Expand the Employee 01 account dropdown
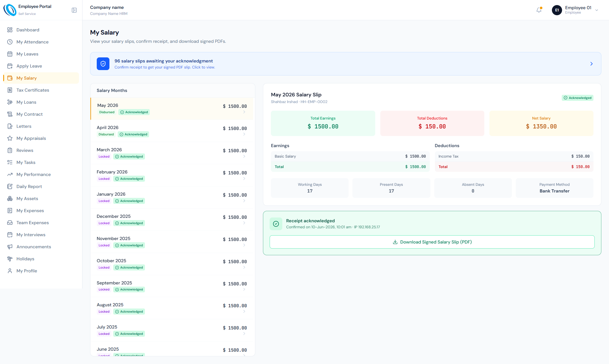The width and height of the screenshot is (609, 364). pyautogui.click(x=597, y=10)
